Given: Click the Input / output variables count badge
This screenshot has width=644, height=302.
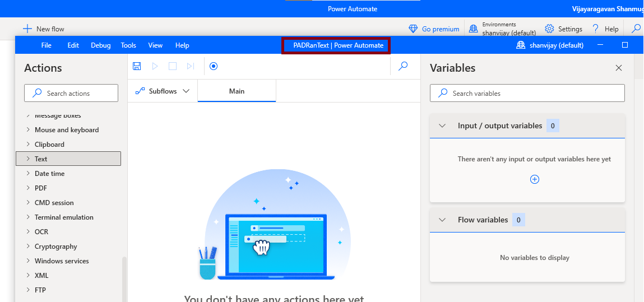Looking at the screenshot, I should (553, 126).
